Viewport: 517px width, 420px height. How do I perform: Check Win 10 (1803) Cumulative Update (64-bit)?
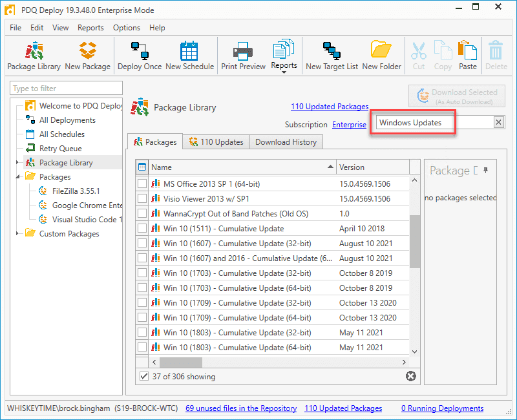pos(142,347)
